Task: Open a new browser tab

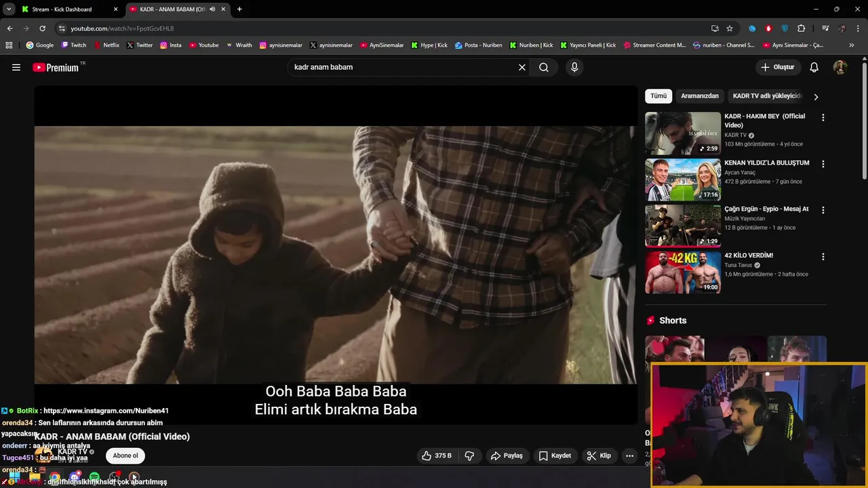Action: click(239, 9)
